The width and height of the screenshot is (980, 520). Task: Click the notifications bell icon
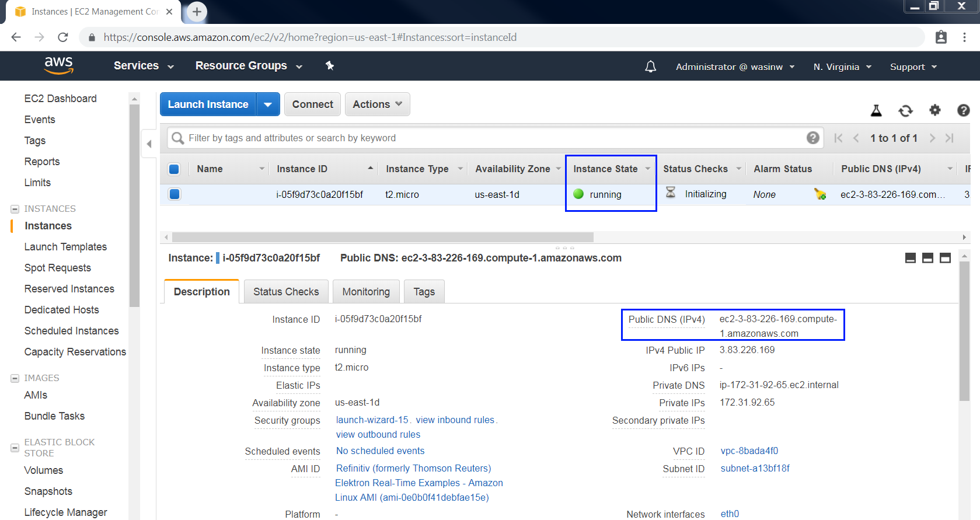tap(650, 67)
